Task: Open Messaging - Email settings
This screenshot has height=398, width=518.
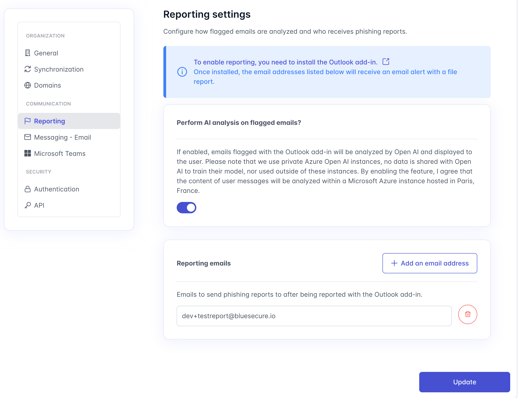Action: point(69,137)
